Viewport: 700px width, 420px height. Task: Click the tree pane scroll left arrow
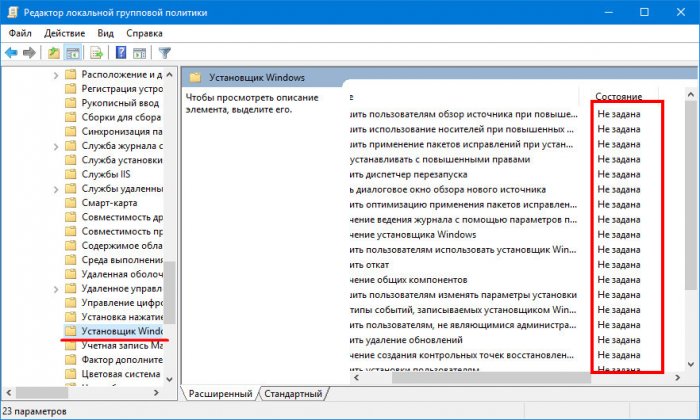pos(8,393)
